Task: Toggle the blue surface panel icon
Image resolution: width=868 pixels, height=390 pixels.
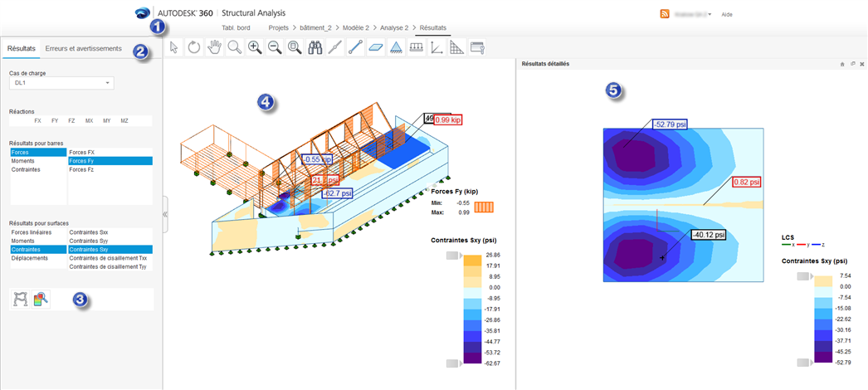Action: coord(375,47)
